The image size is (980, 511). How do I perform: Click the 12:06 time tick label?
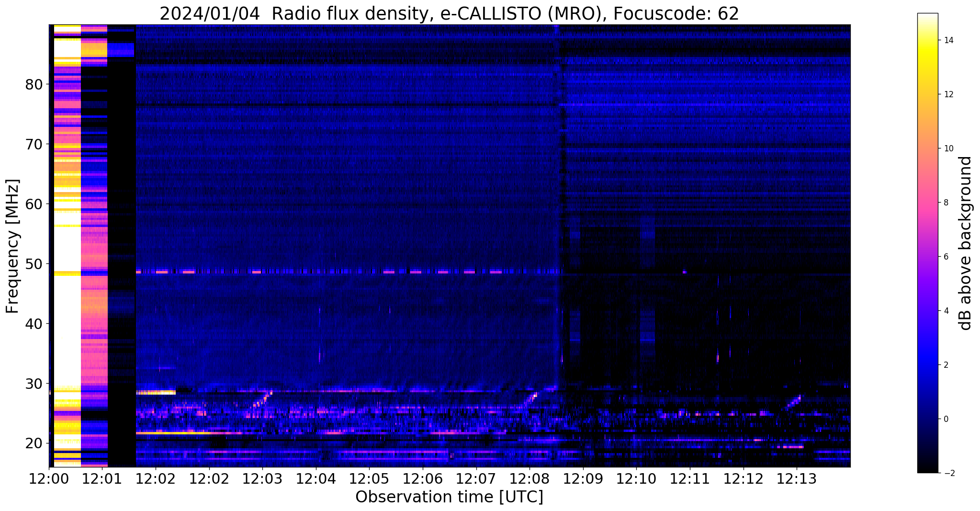423,479
